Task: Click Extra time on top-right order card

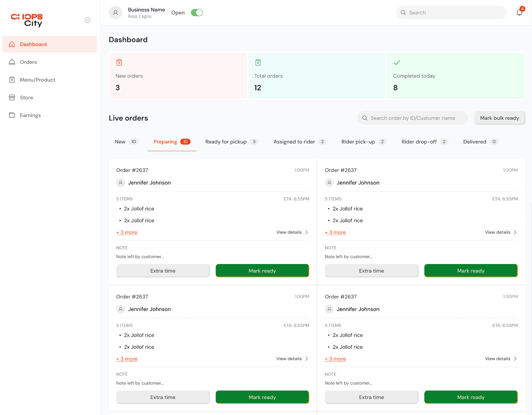Action: point(372,271)
